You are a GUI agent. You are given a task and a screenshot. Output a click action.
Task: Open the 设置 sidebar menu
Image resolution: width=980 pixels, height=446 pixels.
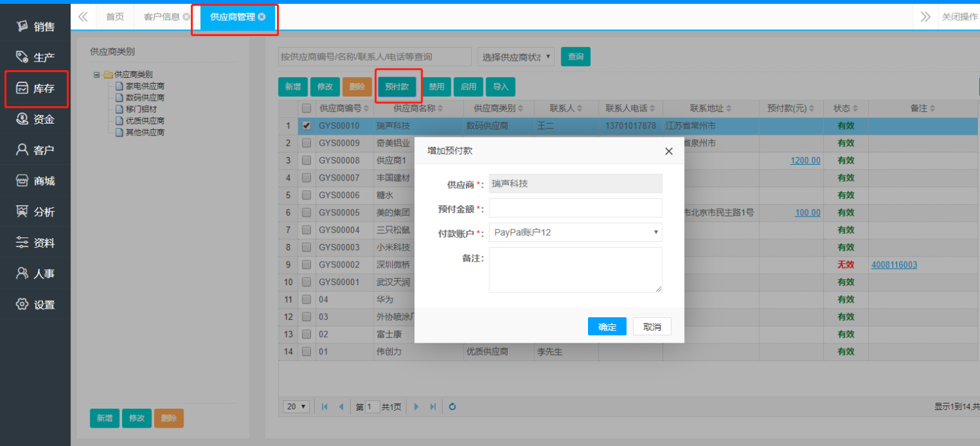pos(35,304)
